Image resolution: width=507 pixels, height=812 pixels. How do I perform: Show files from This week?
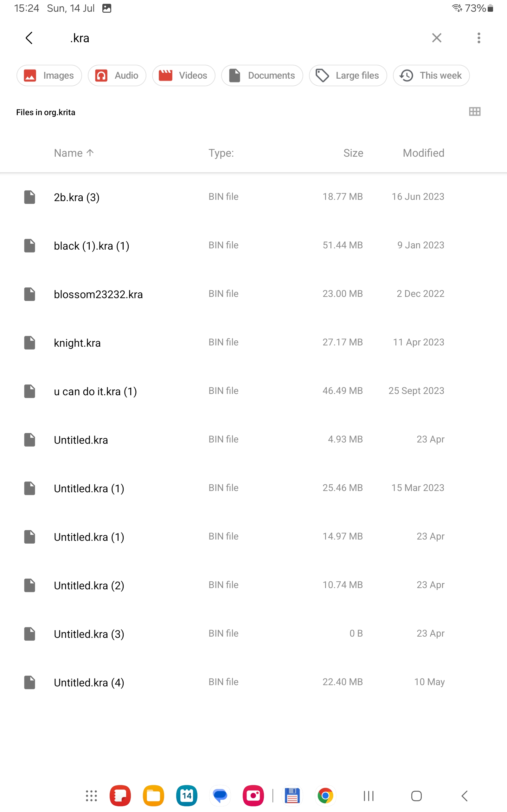coord(431,75)
